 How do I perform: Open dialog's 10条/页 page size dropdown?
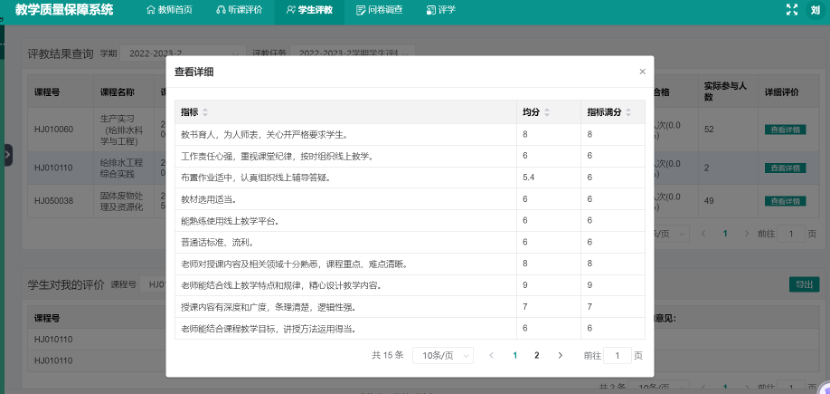443,355
